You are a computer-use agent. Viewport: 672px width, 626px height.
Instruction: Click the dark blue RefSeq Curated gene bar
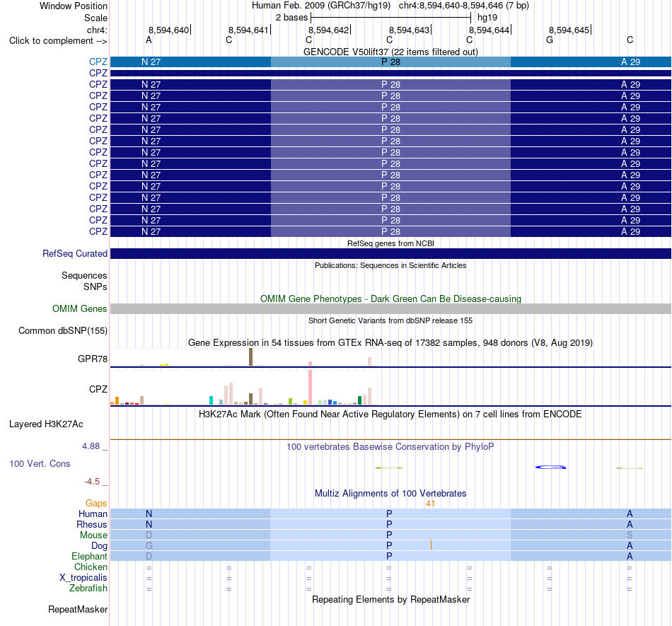coord(390,253)
